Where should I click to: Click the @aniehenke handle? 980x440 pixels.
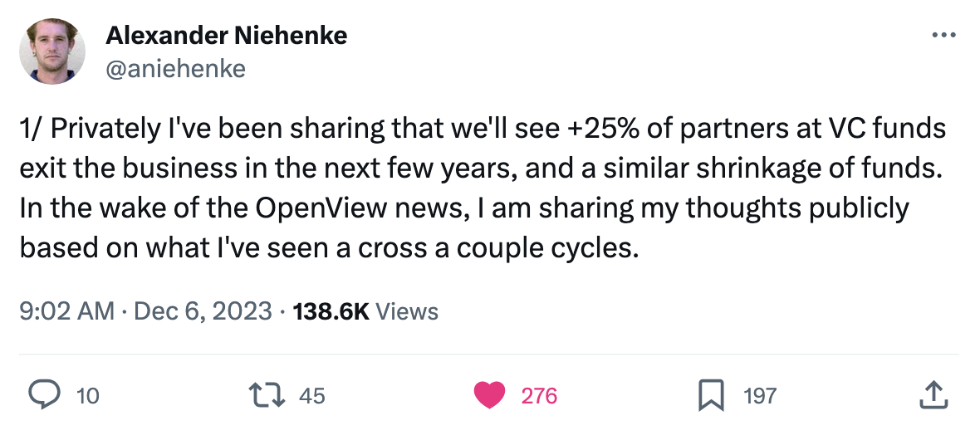click(175, 68)
